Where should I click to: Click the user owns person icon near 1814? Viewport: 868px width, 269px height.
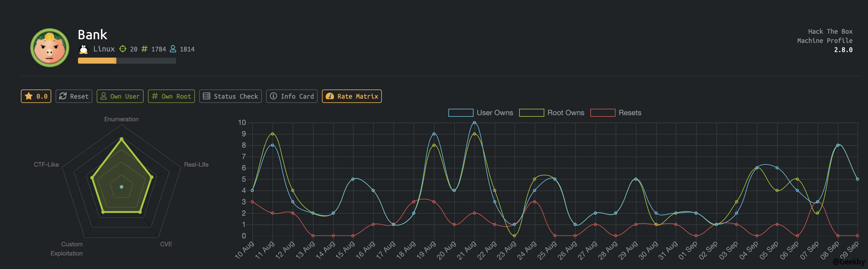point(173,49)
